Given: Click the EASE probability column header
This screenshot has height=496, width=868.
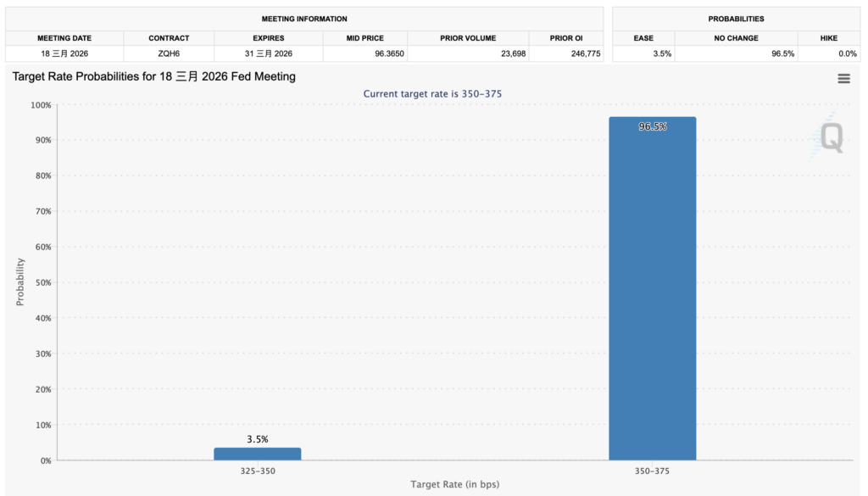Looking at the screenshot, I should coord(643,38).
